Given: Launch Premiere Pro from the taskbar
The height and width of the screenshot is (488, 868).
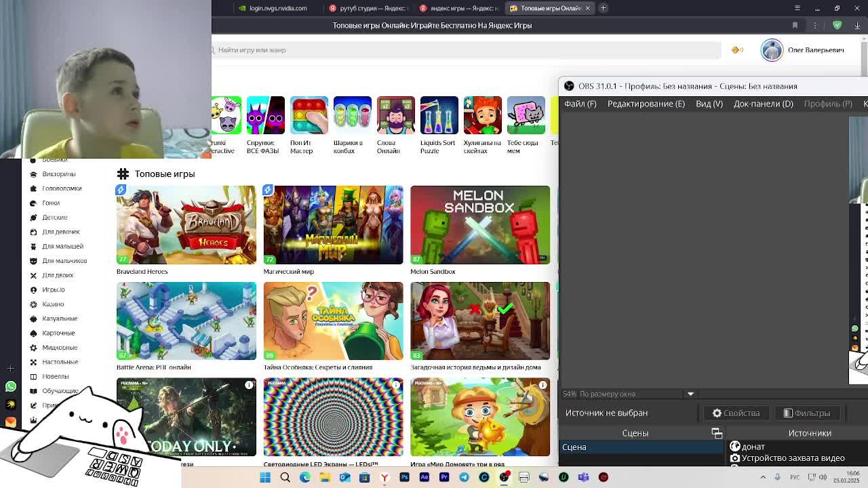Looking at the screenshot, I should tap(444, 477).
